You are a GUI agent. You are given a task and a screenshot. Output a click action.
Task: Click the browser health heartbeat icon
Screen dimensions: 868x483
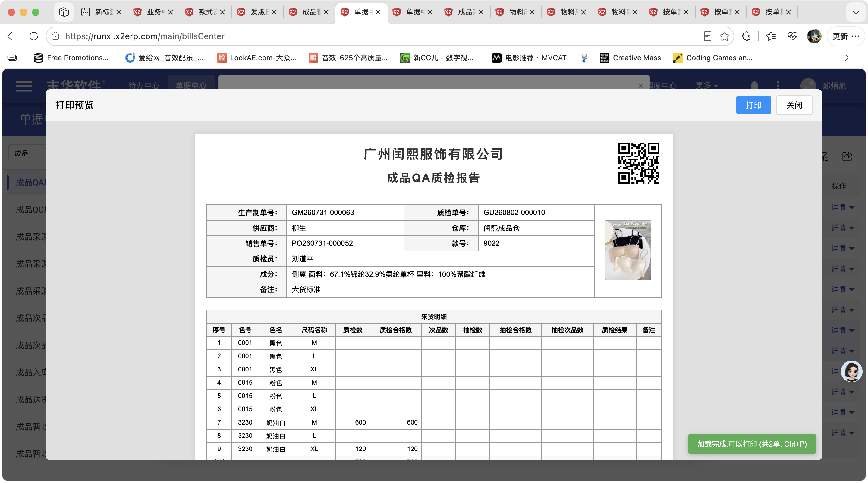[x=793, y=36]
